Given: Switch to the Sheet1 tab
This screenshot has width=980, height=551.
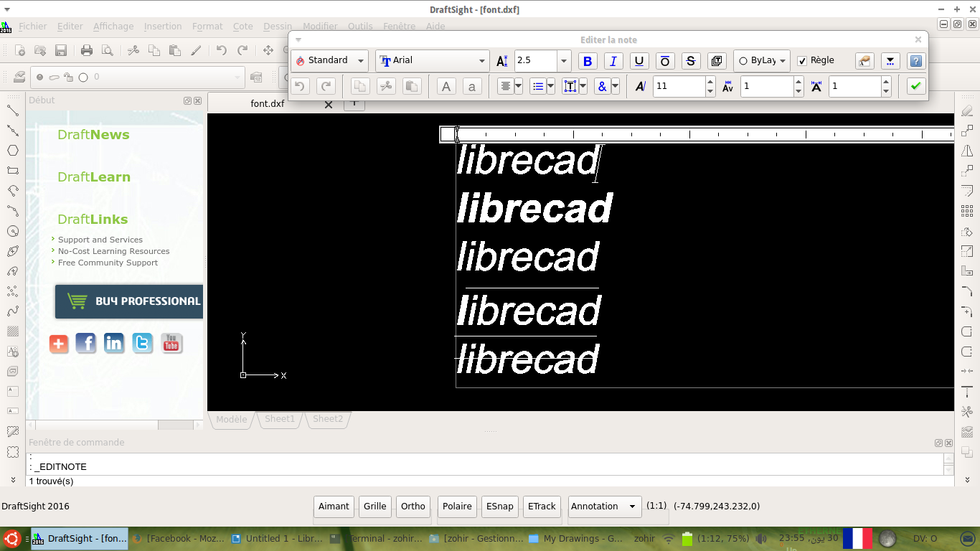Looking at the screenshot, I should coord(280,419).
